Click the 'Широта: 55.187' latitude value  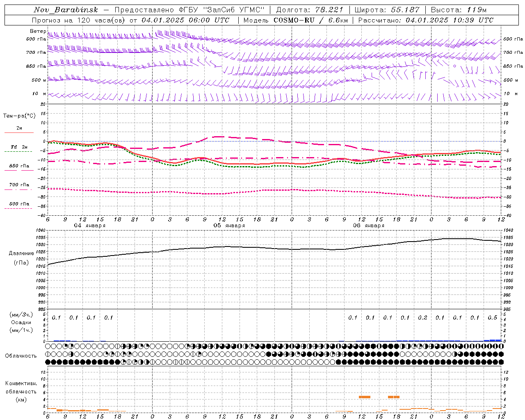pyautogui.click(x=387, y=10)
